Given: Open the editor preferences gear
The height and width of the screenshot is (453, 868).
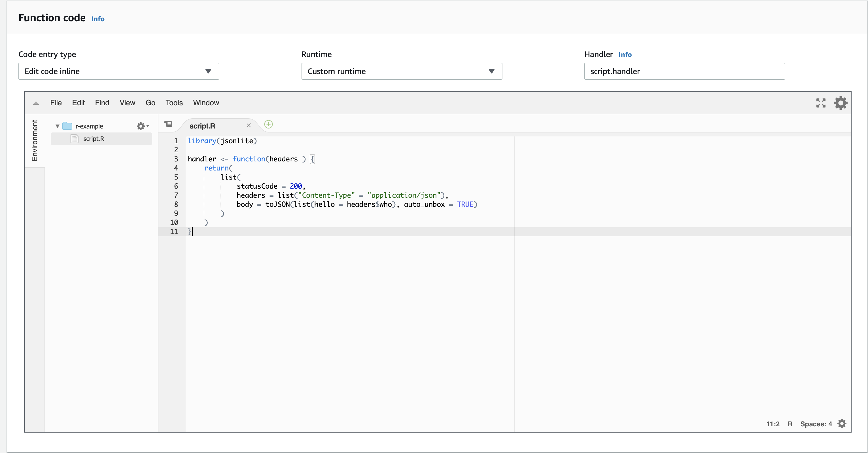Looking at the screenshot, I should (x=840, y=103).
